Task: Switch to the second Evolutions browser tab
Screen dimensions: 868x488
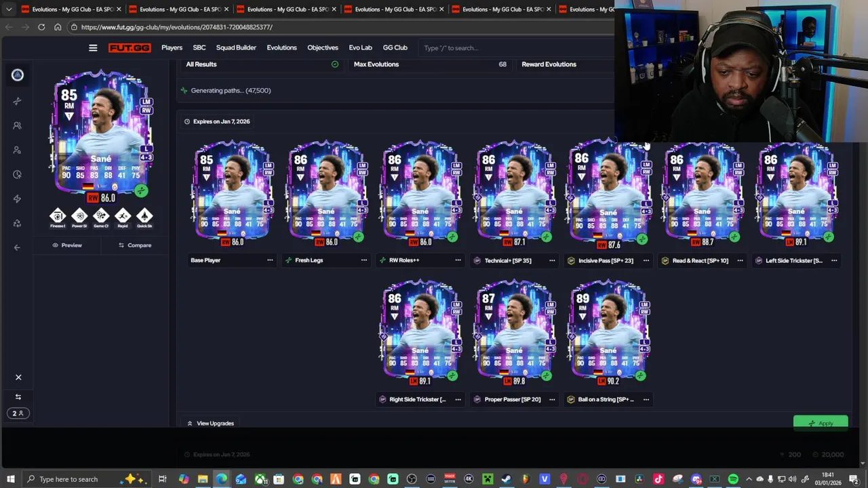Action: (x=178, y=9)
